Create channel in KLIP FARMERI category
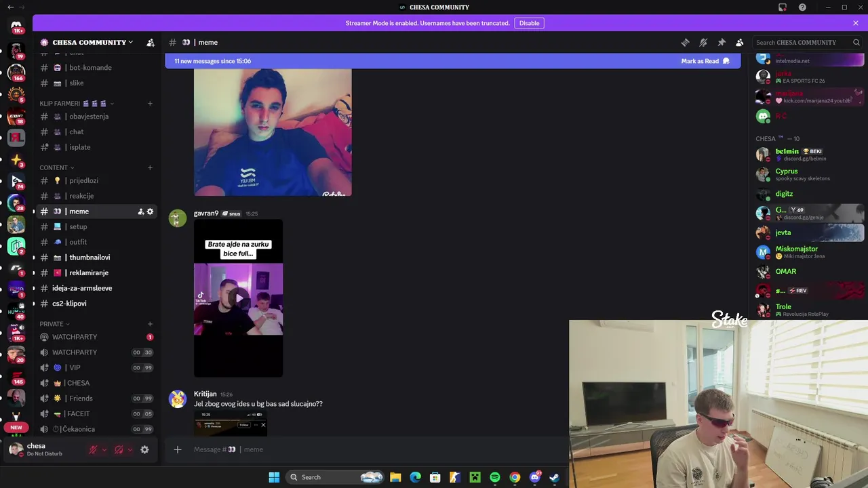The width and height of the screenshot is (868, 488). pos(150,104)
